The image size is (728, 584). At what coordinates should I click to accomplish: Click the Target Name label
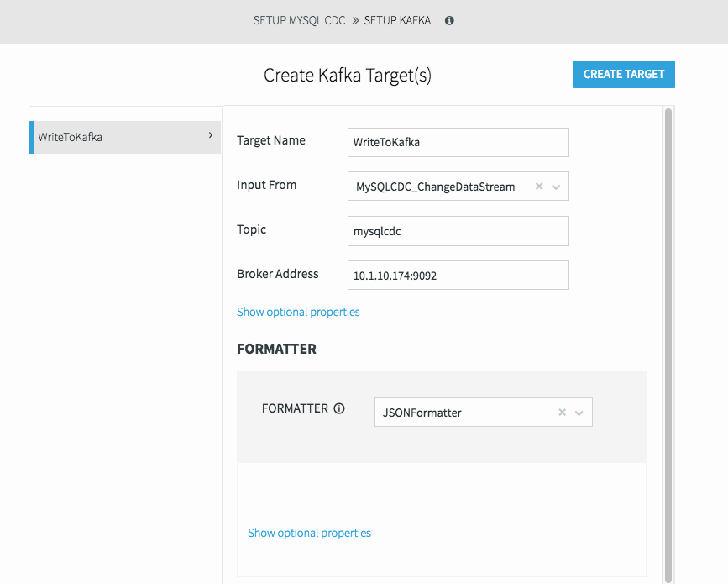[x=271, y=140]
